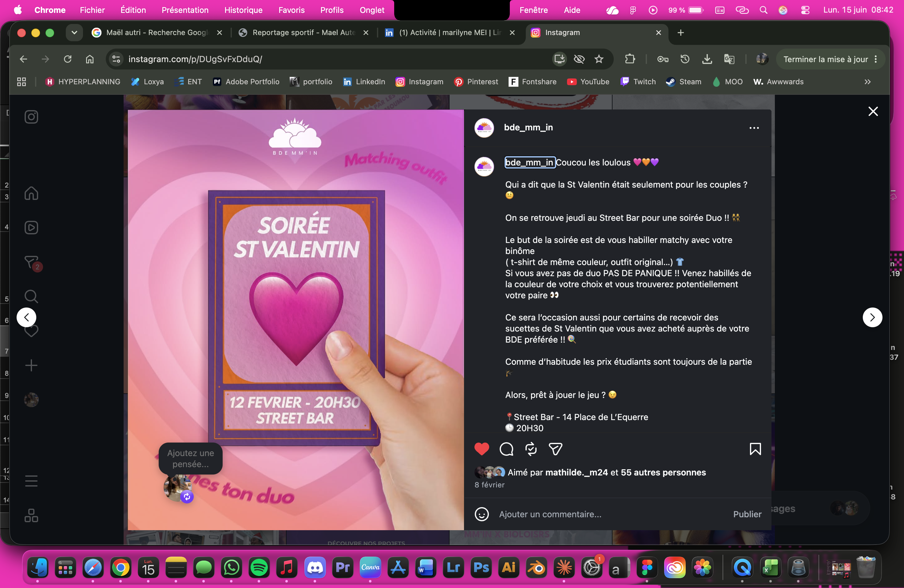Open the 55 autres personnes likes link
This screenshot has width=904, height=588.
[663, 473]
